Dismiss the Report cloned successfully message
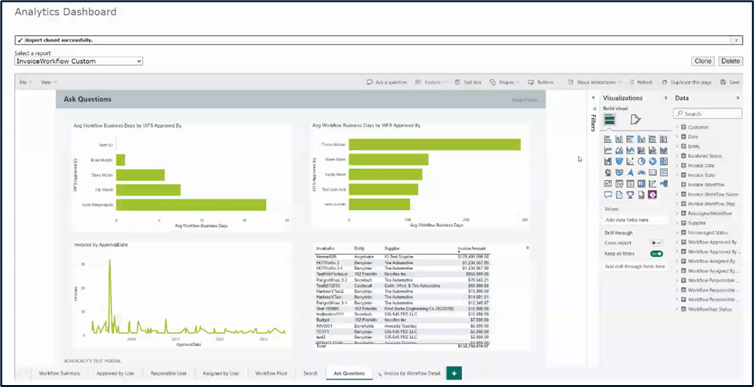The image size is (754, 387). pyautogui.click(x=736, y=40)
